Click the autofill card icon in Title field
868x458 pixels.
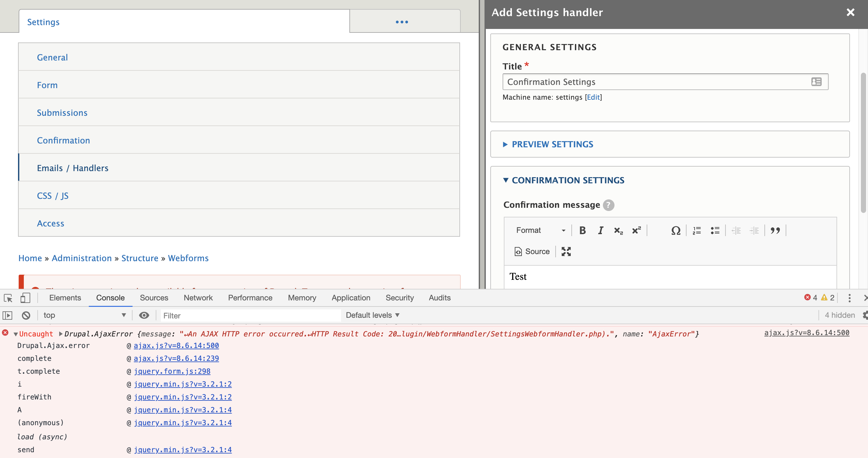[x=816, y=82]
